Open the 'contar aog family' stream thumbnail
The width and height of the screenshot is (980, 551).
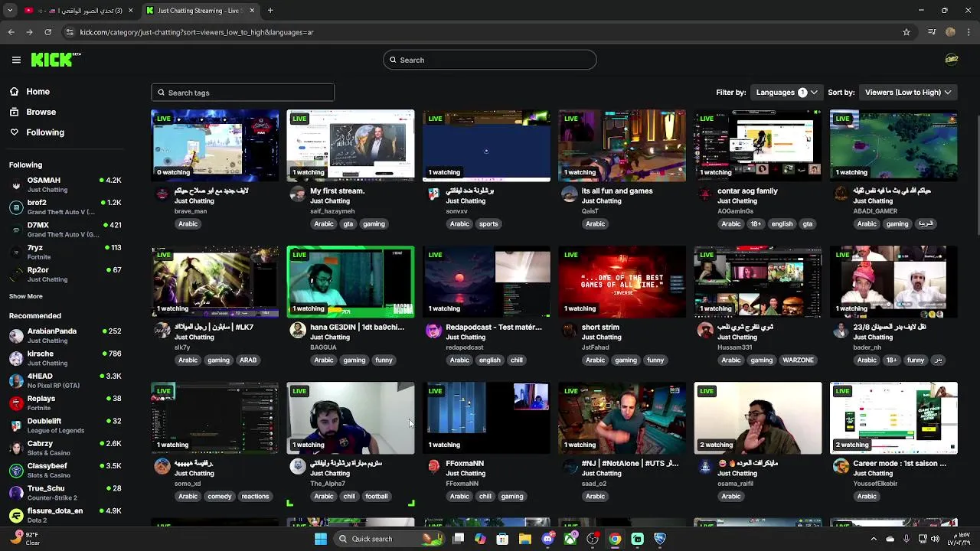(x=758, y=145)
